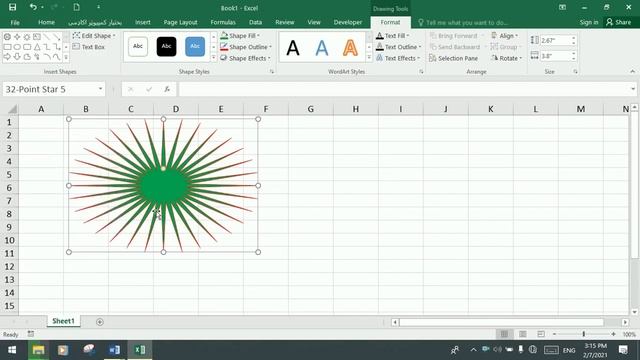Open the Text Effects menu
Image resolution: width=640 pixels, height=360 pixels.
[398, 58]
